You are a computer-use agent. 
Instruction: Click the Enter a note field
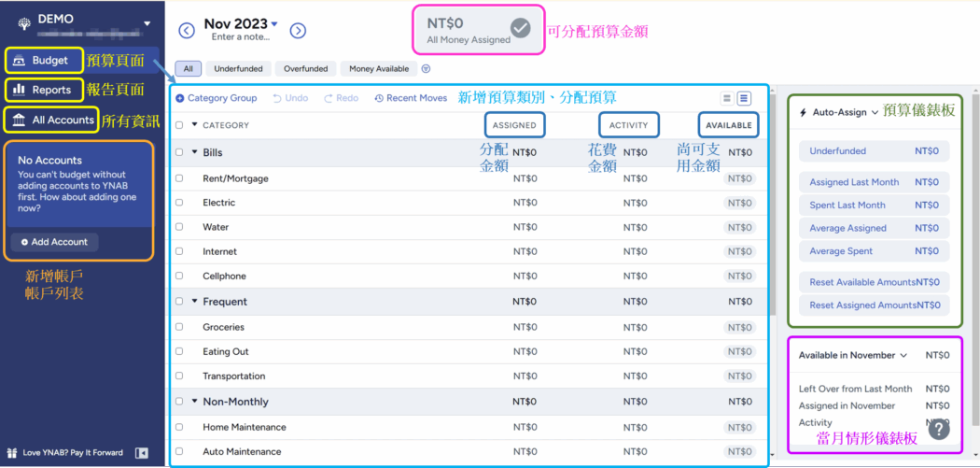[x=241, y=37]
